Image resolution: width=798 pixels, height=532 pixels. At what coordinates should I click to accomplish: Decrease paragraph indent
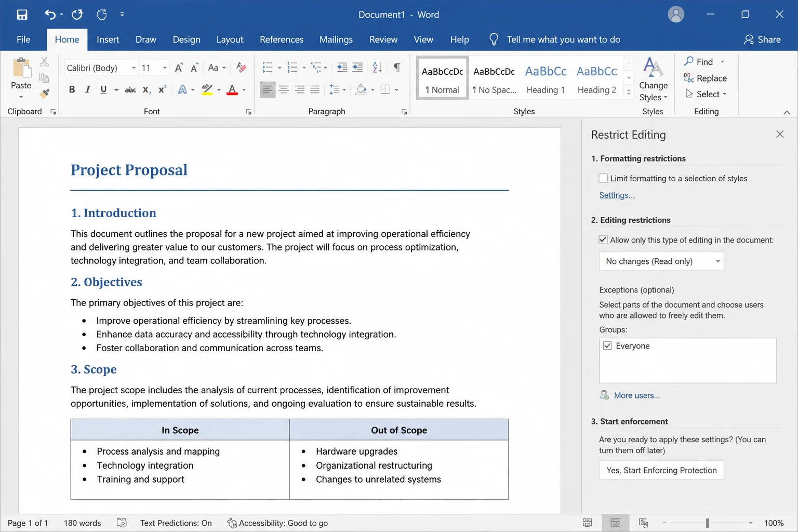tap(342, 67)
